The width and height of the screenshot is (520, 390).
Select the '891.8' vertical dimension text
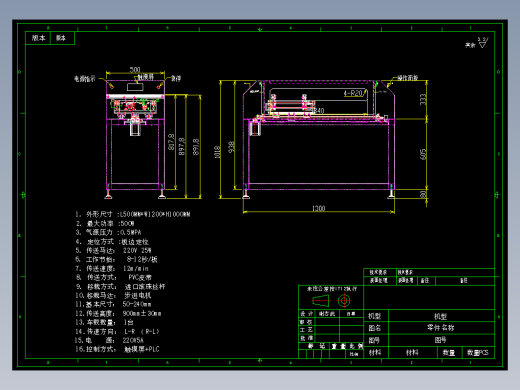(196, 147)
